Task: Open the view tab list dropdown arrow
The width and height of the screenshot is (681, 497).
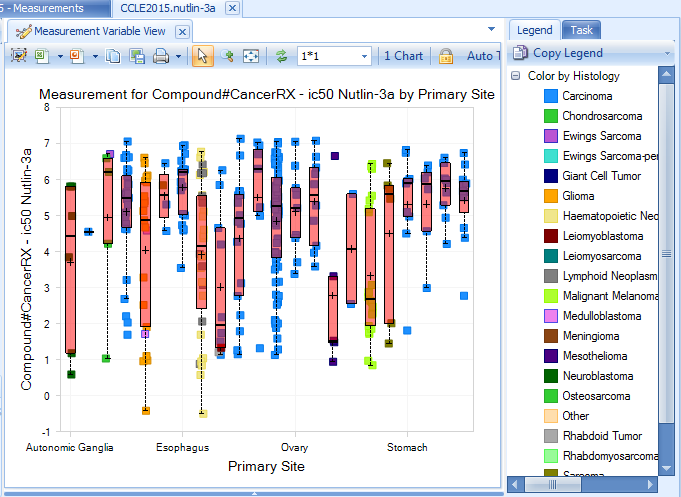Action: (491, 29)
